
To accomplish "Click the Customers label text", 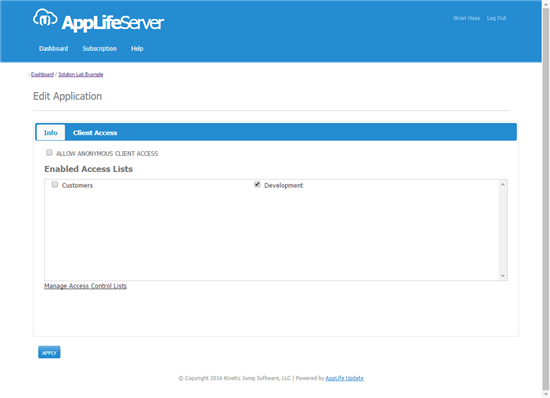I will tap(77, 185).
